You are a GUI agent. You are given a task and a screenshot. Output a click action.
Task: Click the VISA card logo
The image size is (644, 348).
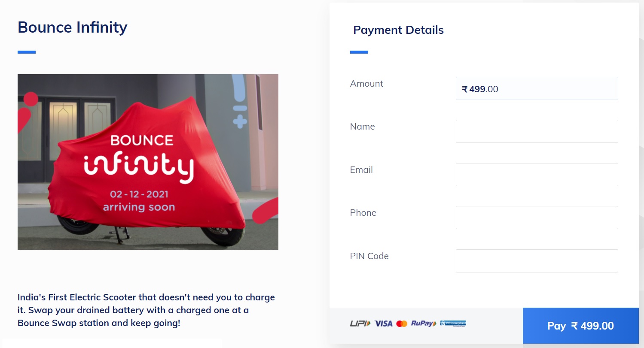383,324
